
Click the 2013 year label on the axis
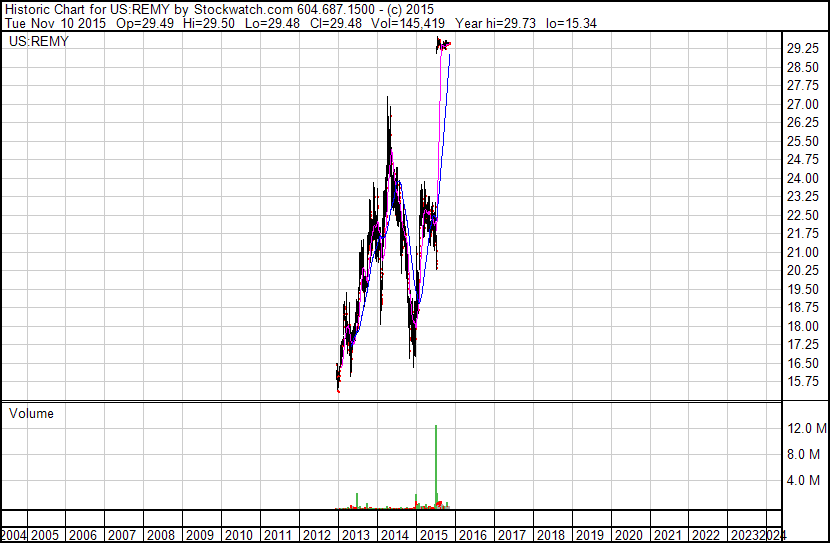[x=356, y=535]
